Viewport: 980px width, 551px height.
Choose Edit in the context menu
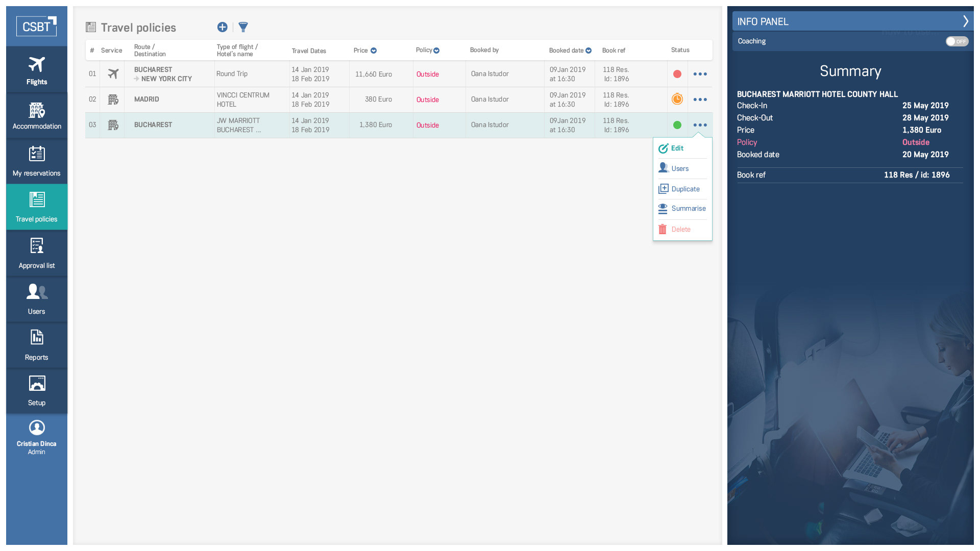(x=677, y=148)
